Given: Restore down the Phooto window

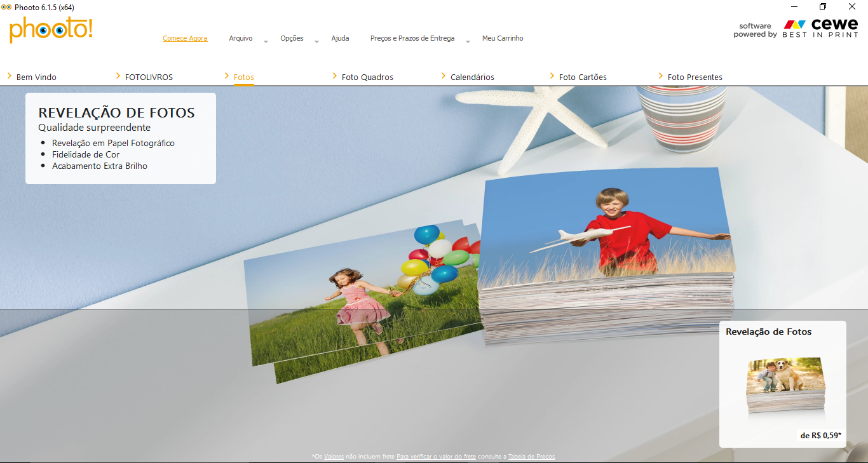Looking at the screenshot, I should (x=823, y=7).
